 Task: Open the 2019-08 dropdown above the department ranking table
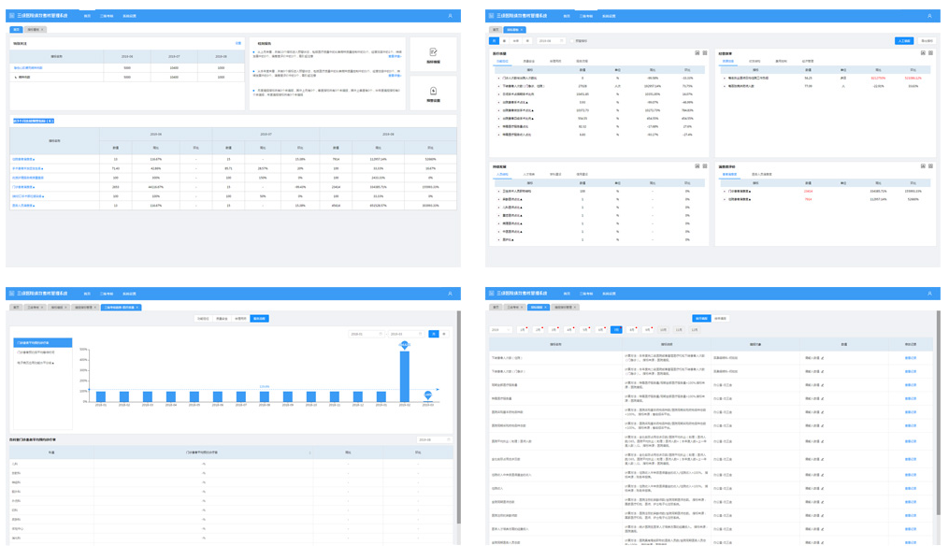(434, 439)
